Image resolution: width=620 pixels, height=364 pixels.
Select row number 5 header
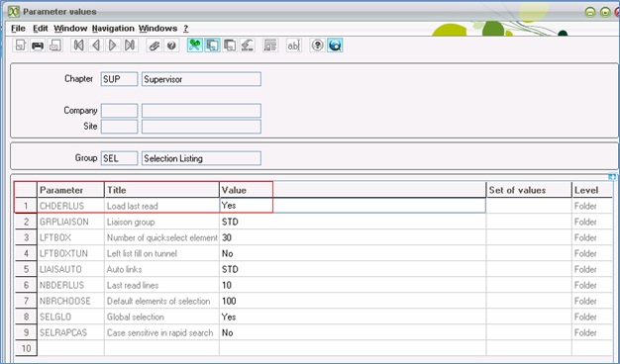[26, 269]
